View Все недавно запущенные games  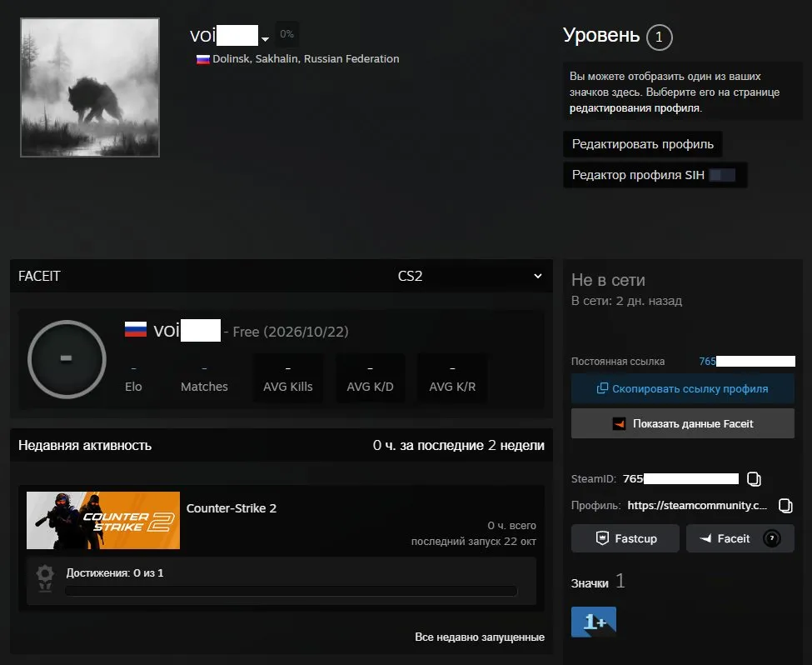[x=480, y=637]
